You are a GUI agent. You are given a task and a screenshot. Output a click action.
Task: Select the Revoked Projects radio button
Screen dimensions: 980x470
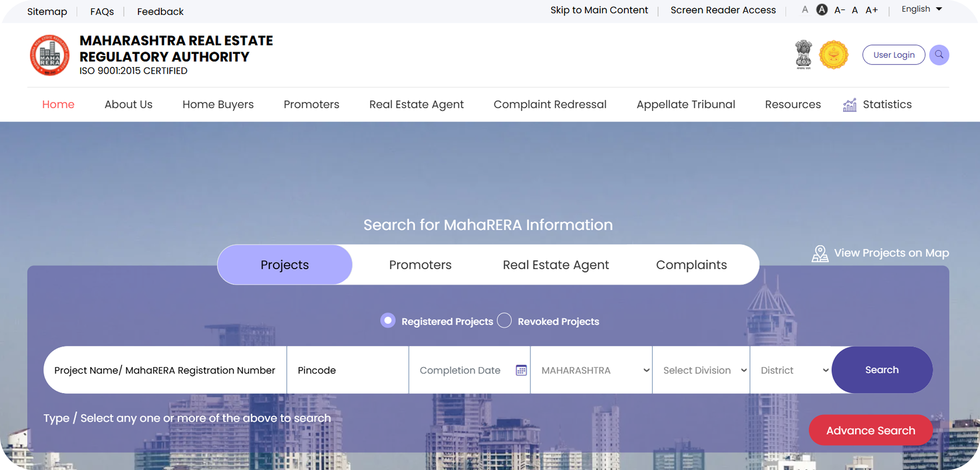[504, 320]
